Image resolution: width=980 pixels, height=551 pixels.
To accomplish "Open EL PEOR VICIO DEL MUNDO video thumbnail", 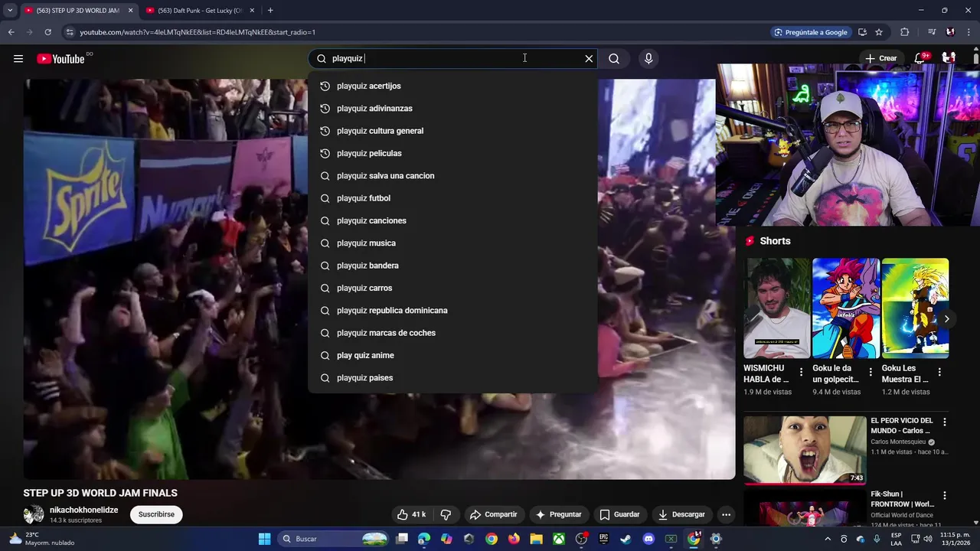I will point(805,450).
